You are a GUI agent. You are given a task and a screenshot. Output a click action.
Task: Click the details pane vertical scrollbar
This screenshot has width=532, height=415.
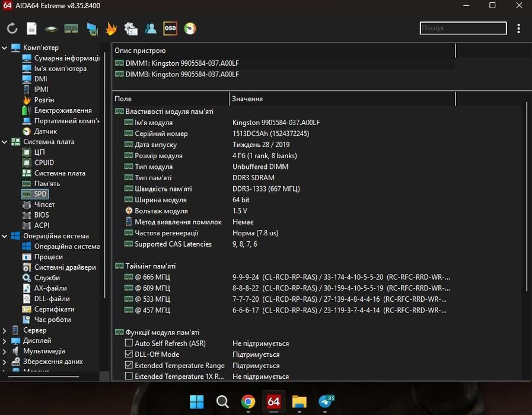coord(527,196)
